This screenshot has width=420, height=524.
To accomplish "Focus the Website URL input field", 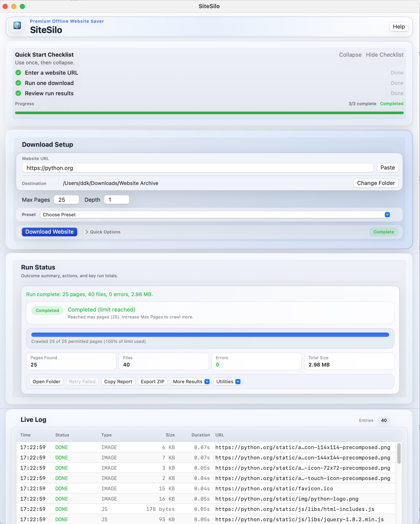I will tap(198, 168).
